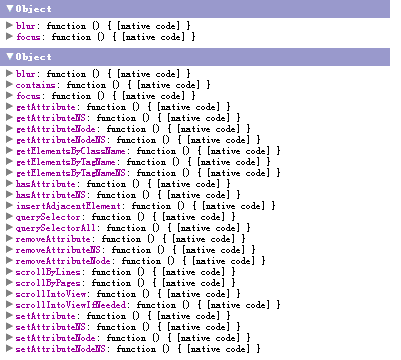This screenshot has width=401, height=360.
Task: Expand the triangle beside querySelector
Action: pyautogui.click(x=9, y=216)
